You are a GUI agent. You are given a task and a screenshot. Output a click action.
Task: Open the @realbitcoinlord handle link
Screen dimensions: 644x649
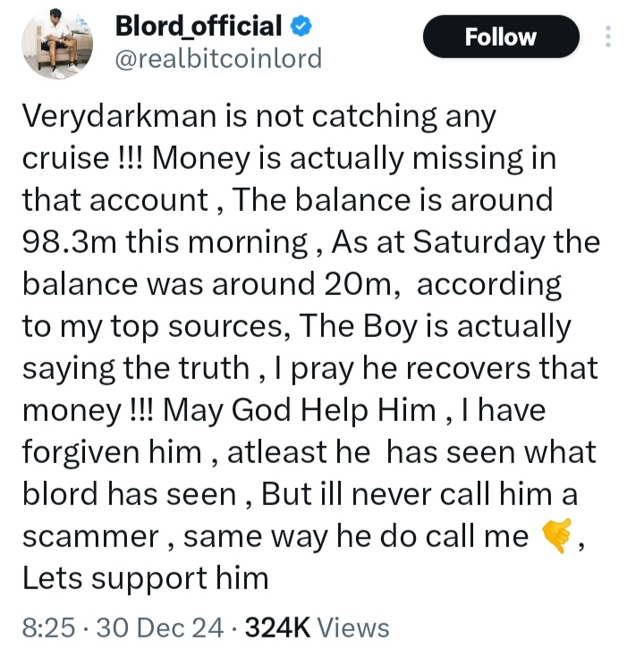[x=218, y=58]
